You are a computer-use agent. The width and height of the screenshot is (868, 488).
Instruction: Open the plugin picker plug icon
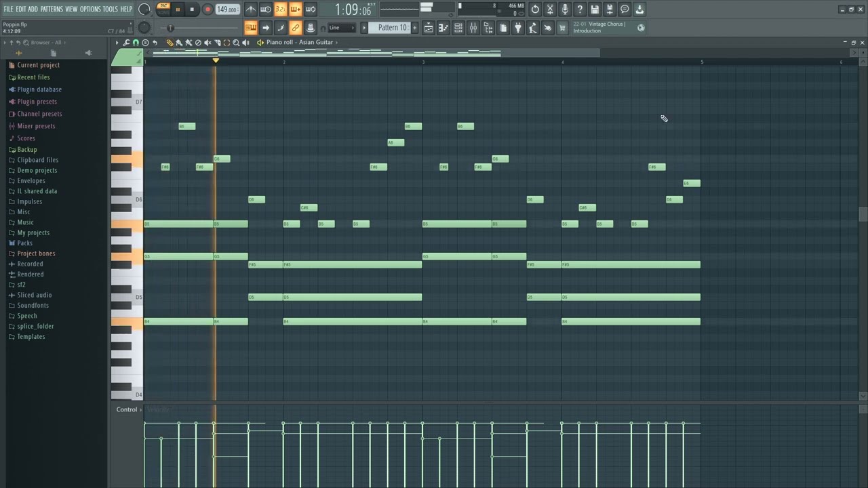[x=517, y=28]
